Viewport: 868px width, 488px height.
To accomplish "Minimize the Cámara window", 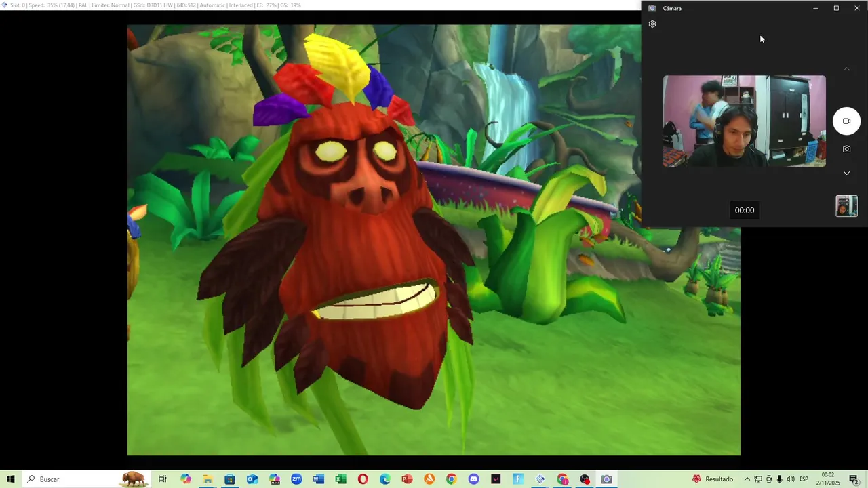I will [x=816, y=8].
